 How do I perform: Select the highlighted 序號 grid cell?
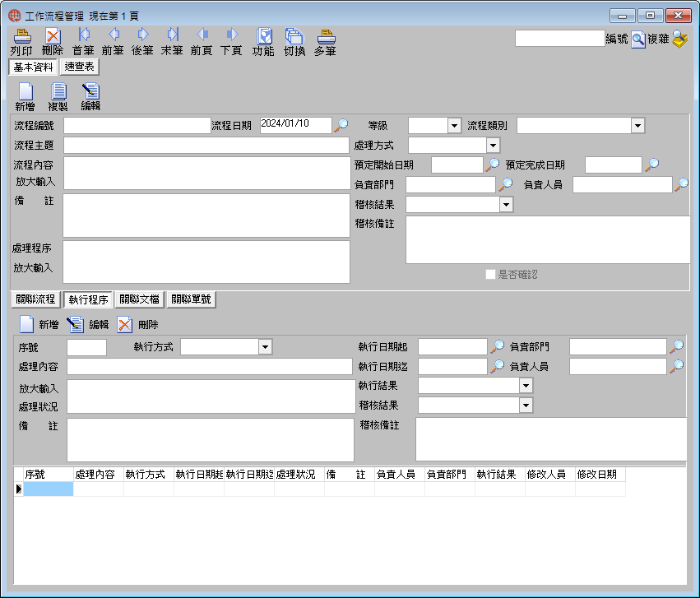(x=49, y=489)
